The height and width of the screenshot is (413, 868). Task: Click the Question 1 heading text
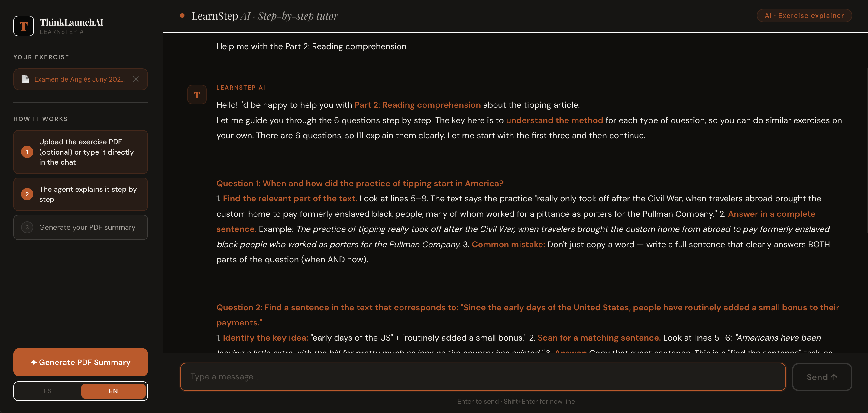pos(360,184)
